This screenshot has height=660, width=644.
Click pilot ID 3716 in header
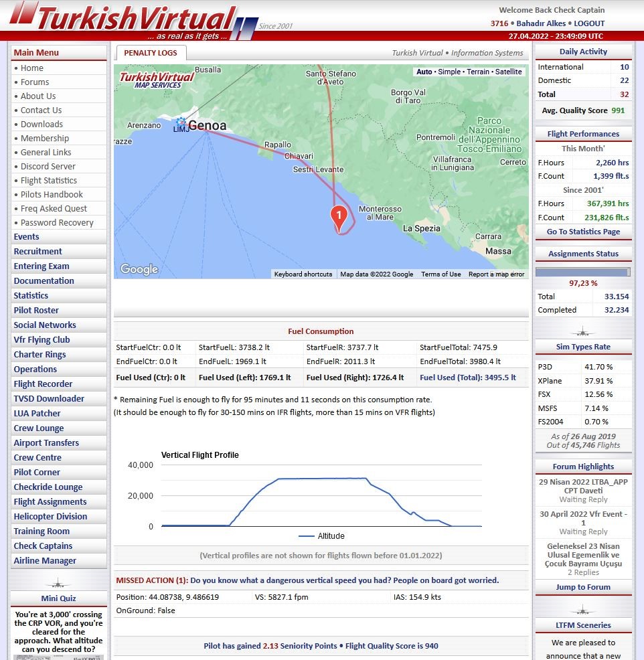pos(499,23)
